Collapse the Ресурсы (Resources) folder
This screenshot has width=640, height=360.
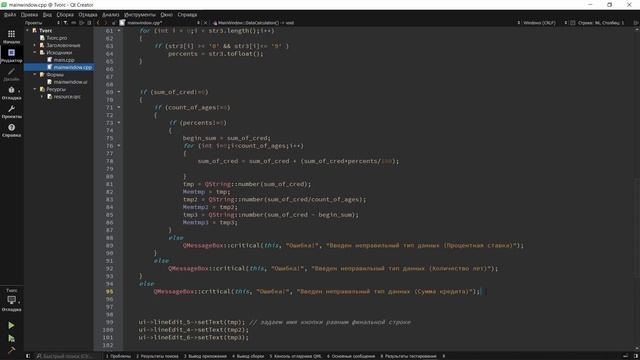[35, 89]
